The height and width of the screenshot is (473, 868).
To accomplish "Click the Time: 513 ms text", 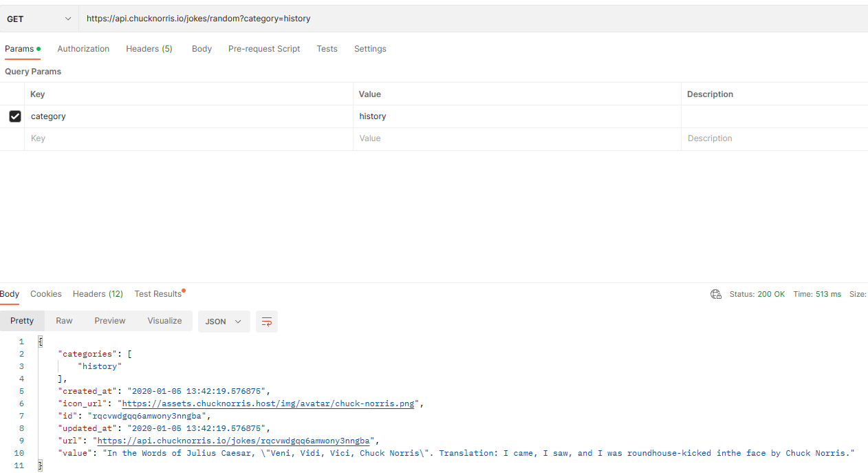I will [x=817, y=294].
